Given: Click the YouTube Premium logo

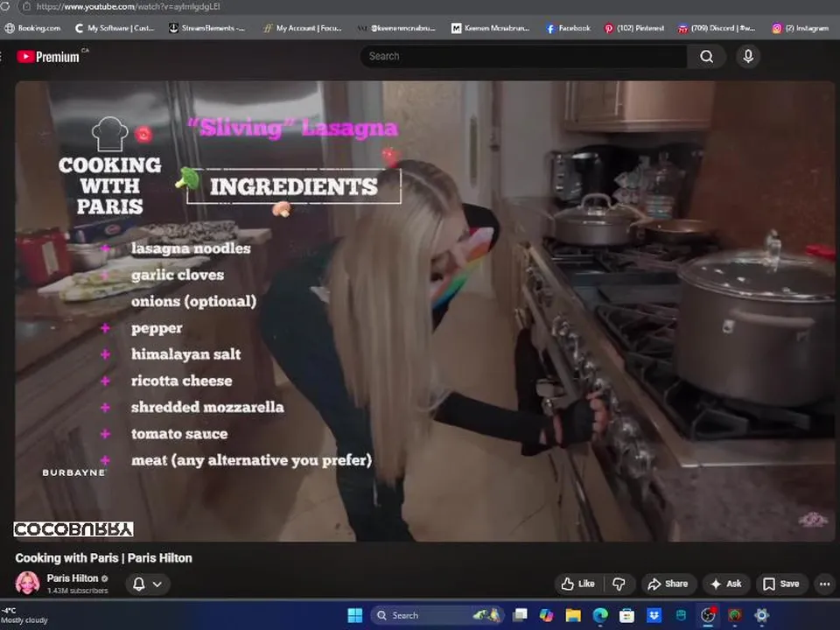Looking at the screenshot, I should 48,56.
